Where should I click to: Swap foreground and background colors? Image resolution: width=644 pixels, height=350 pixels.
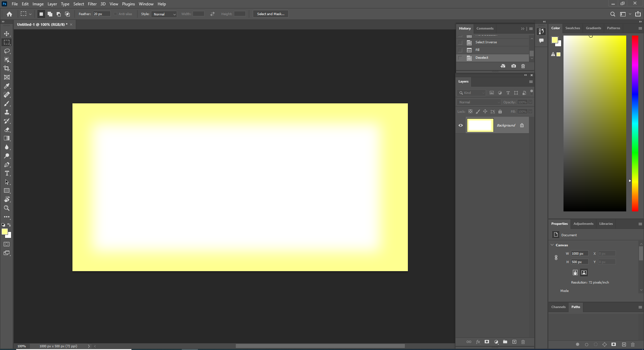click(x=9, y=225)
